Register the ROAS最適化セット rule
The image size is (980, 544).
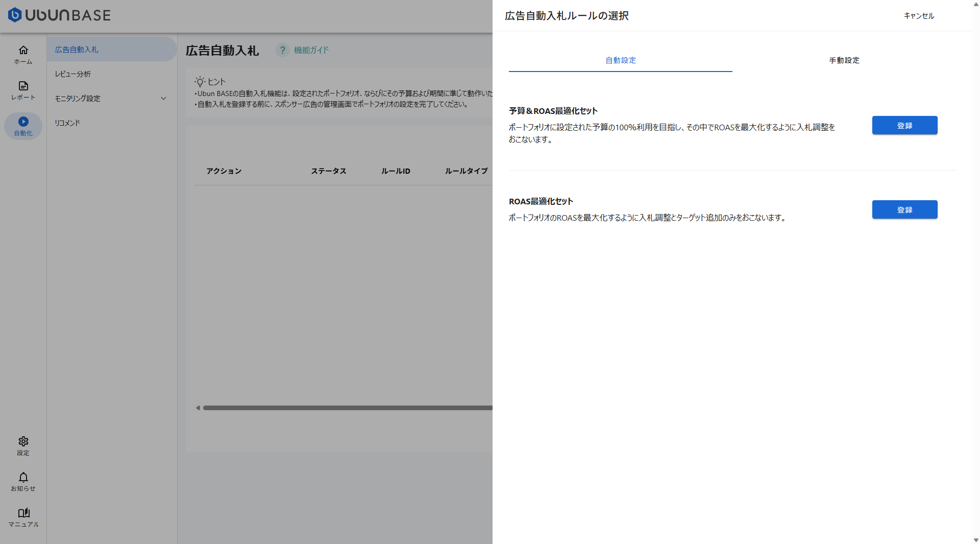(904, 210)
